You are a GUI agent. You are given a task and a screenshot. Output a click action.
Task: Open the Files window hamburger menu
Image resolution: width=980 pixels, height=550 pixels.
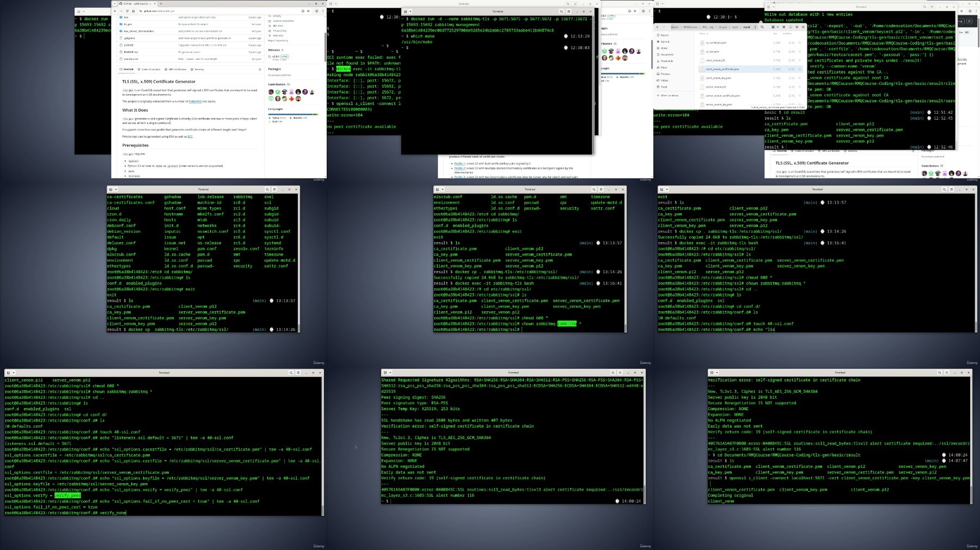pos(784,27)
